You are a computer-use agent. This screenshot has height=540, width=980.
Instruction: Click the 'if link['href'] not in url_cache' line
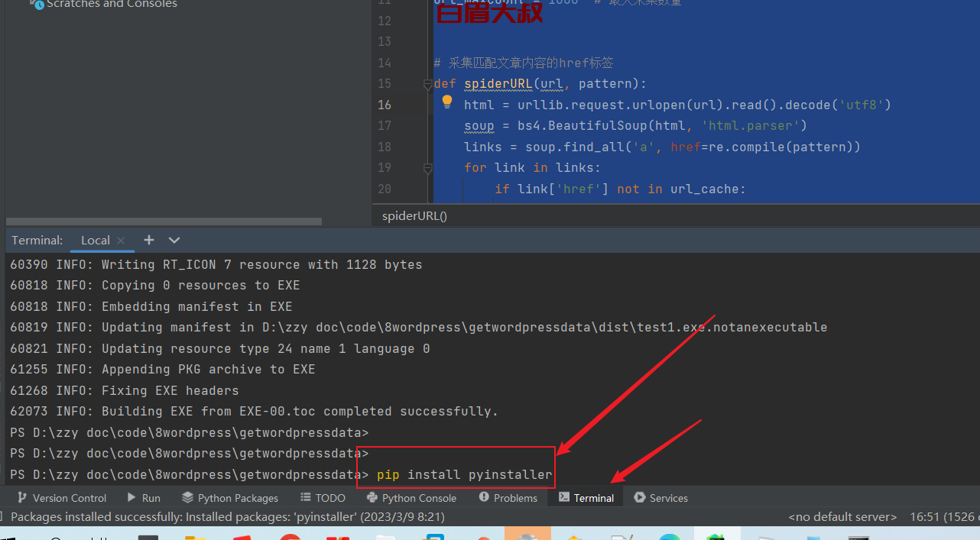620,189
